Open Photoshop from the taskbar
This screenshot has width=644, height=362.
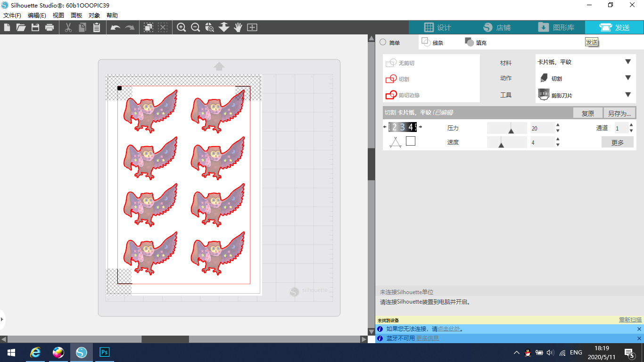tap(105, 352)
